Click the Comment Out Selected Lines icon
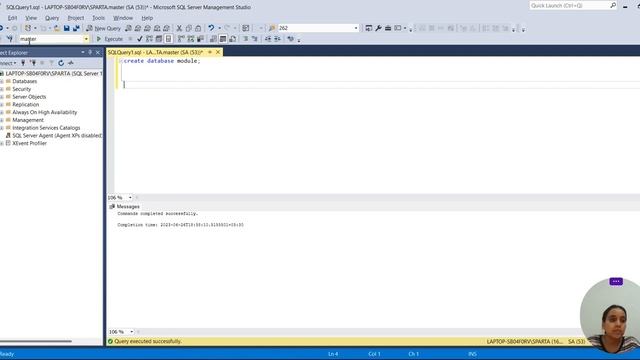The height and width of the screenshot is (360, 640). [245, 39]
